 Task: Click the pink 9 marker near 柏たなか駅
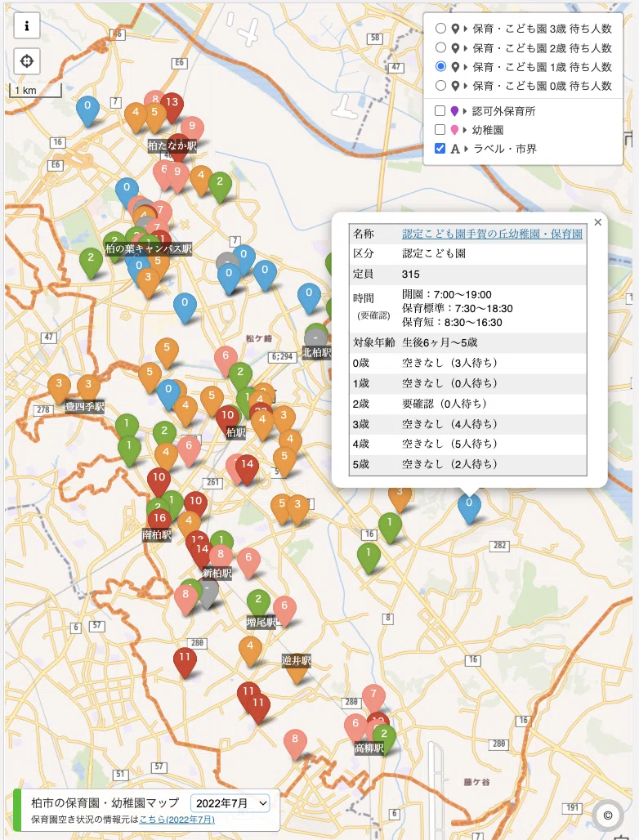[192, 130]
